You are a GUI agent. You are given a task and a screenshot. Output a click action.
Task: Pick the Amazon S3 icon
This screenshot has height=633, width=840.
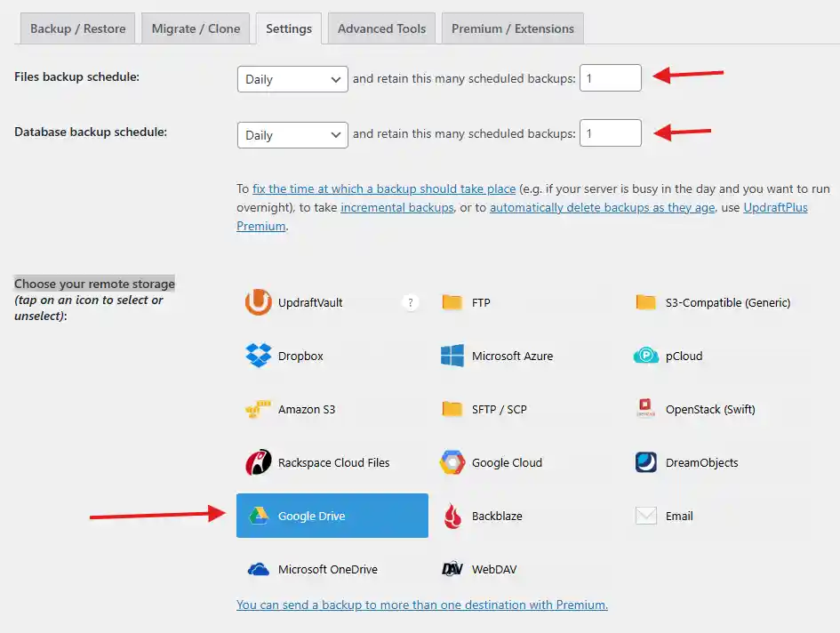coord(258,409)
